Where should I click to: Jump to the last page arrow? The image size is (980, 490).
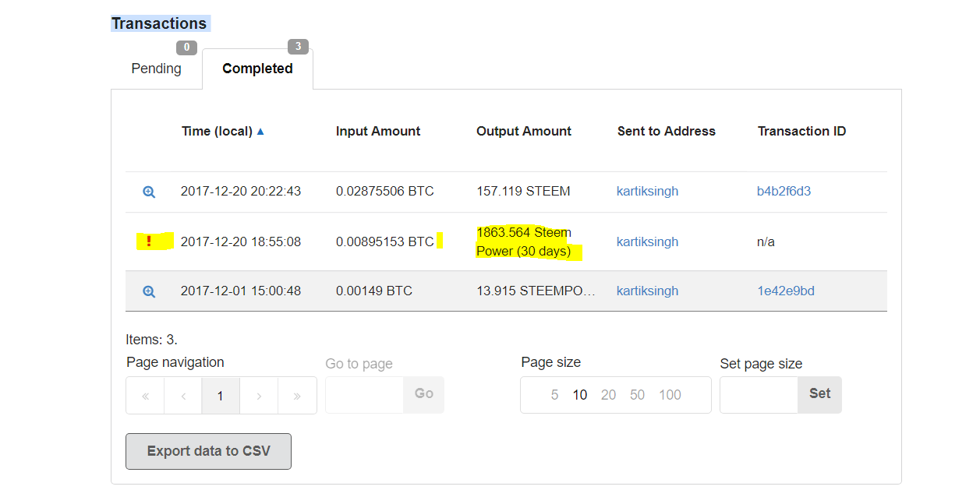[297, 396]
